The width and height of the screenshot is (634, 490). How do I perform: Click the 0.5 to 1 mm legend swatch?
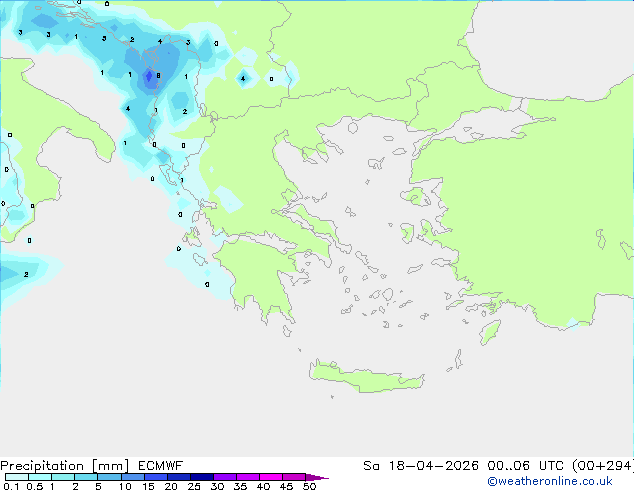click(x=40, y=477)
